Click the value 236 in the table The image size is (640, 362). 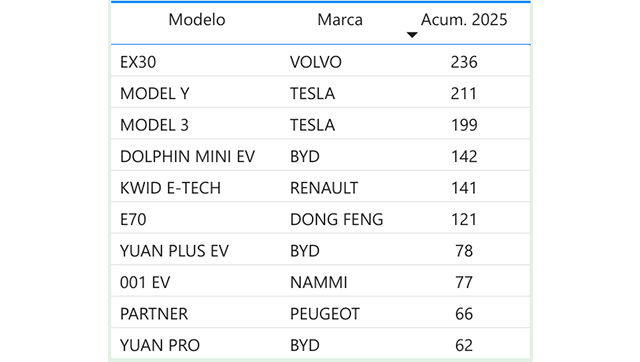(464, 62)
